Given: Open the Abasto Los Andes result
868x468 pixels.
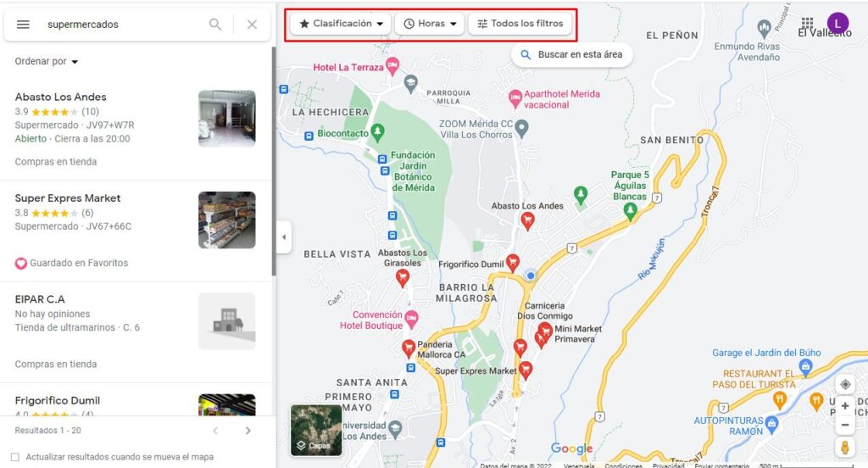Looking at the screenshot, I should [61, 97].
